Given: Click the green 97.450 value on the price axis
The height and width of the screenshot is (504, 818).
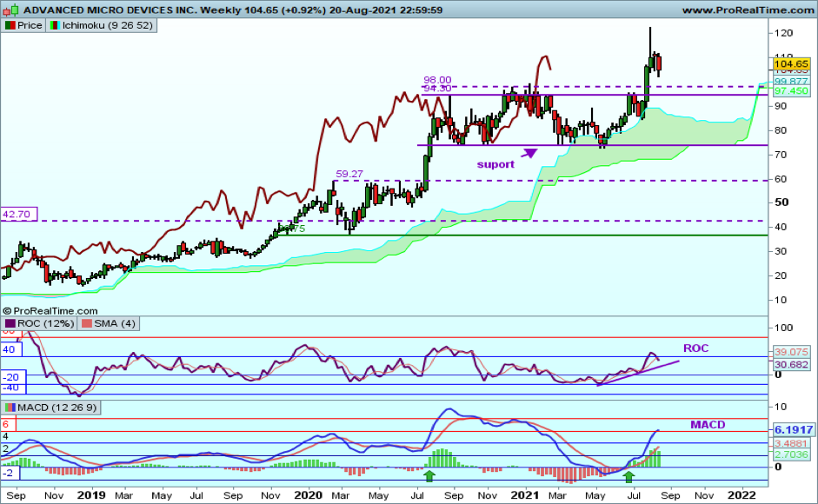Looking at the screenshot, I should (791, 90).
